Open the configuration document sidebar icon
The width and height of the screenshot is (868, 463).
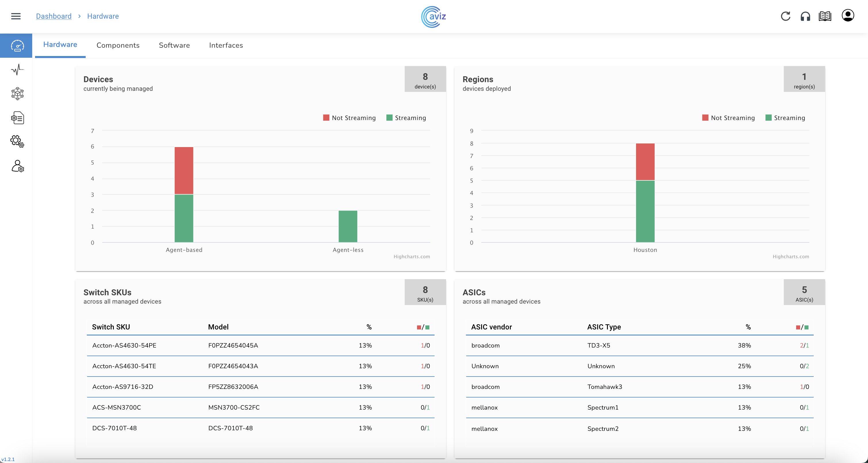click(x=17, y=118)
